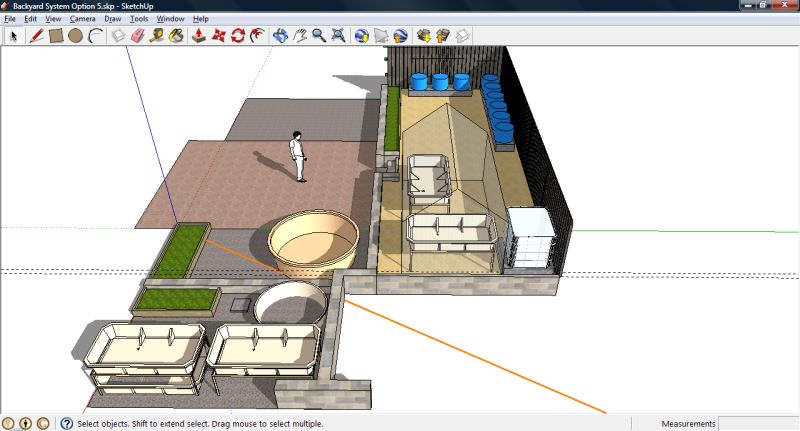Open the File menu
Viewport: 800px width, 431px height.
10,19
